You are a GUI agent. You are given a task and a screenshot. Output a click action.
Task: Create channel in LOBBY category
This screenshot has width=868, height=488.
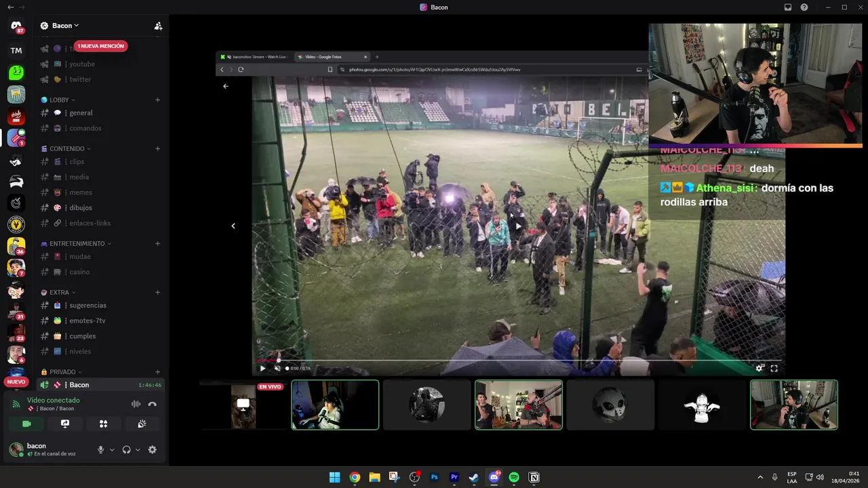[157, 100]
